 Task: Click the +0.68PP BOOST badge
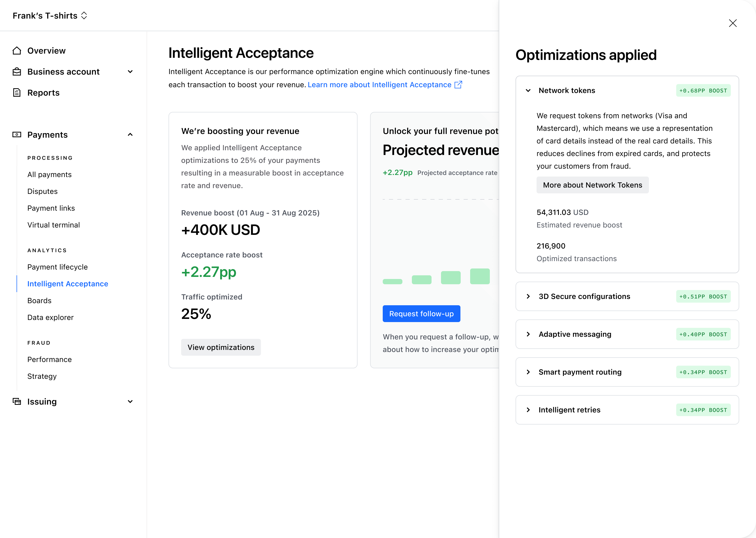click(703, 90)
